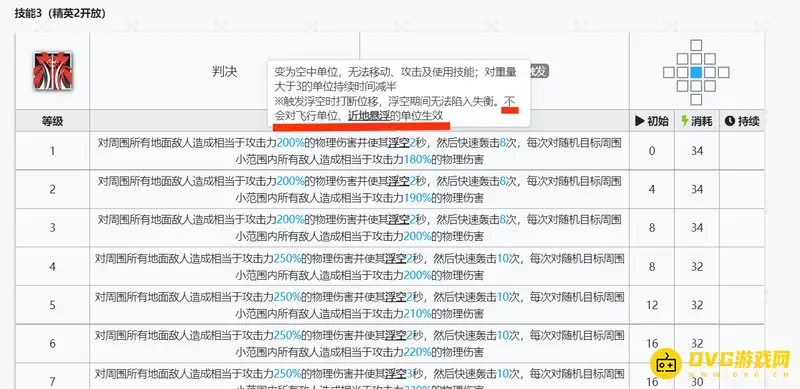
Task: Click the 180% value in level 1 description
Action: point(417,160)
